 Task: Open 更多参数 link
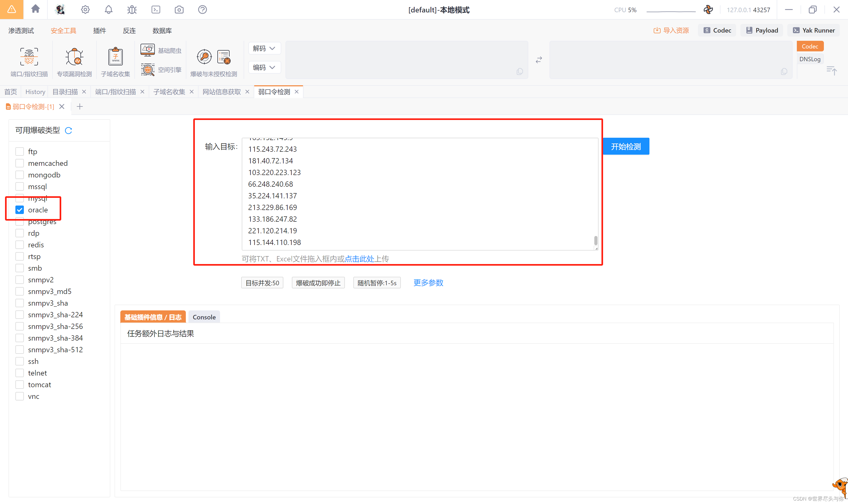428,283
